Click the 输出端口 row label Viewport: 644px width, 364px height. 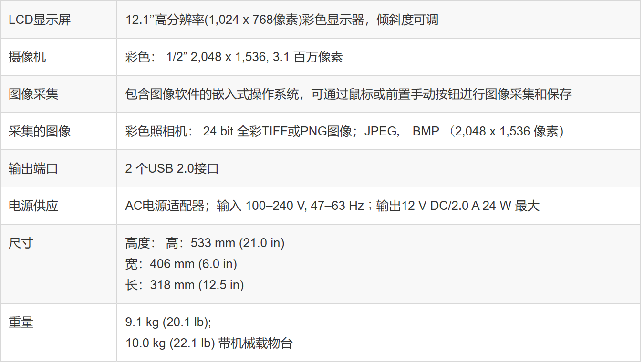click(x=33, y=168)
